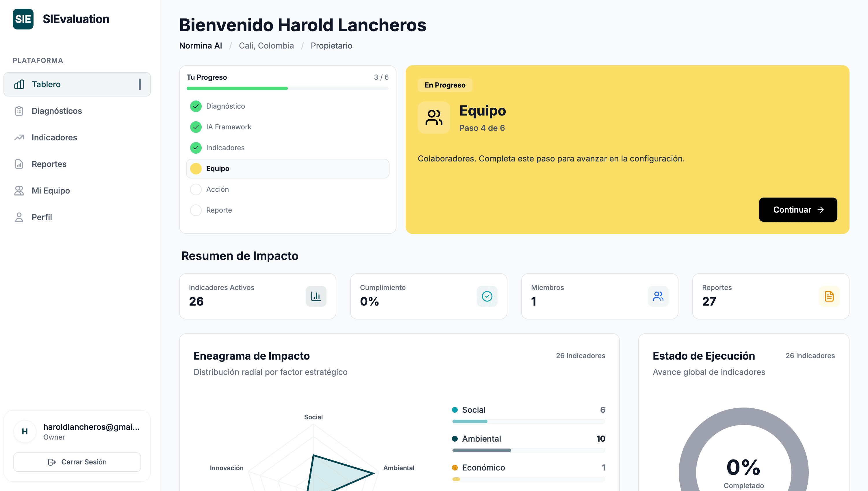Click the Reportes document icon in sidebar
The image size is (868, 491).
click(19, 164)
